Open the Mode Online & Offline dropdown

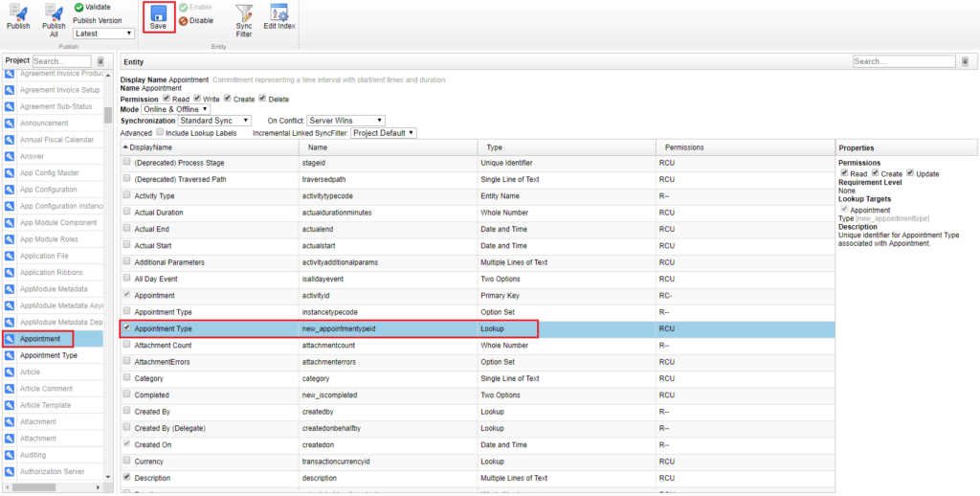(176, 109)
